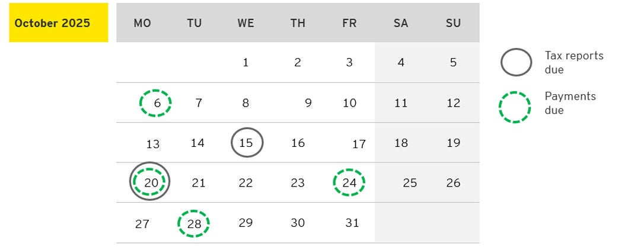644x250 pixels.
Task: Select the double-circled date 20
Action: [x=150, y=182]
